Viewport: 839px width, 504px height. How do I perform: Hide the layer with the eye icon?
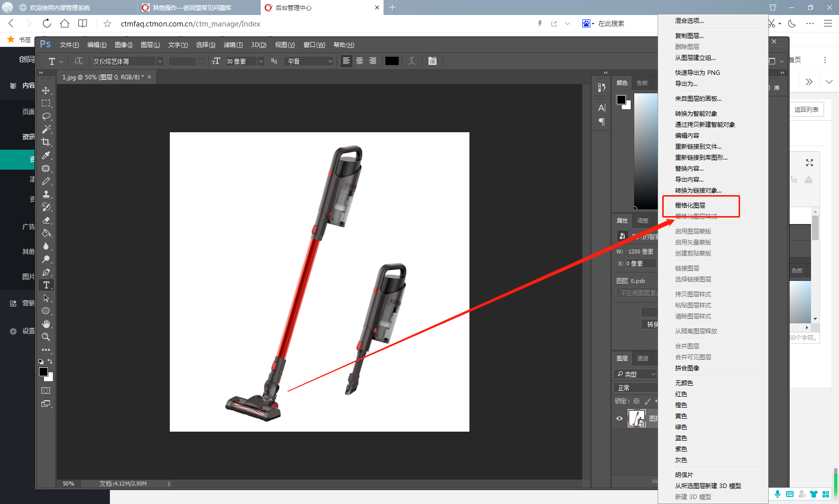[619, 419]
